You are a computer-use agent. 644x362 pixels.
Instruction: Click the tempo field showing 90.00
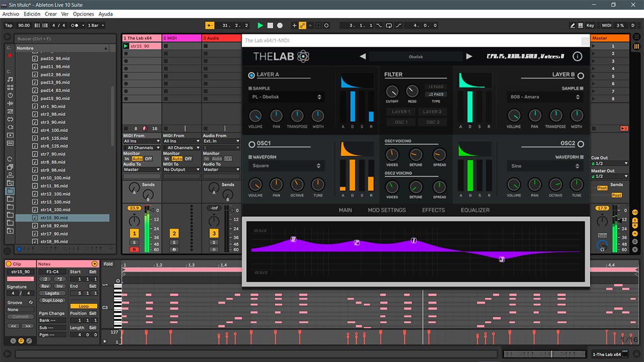(24, 25)
